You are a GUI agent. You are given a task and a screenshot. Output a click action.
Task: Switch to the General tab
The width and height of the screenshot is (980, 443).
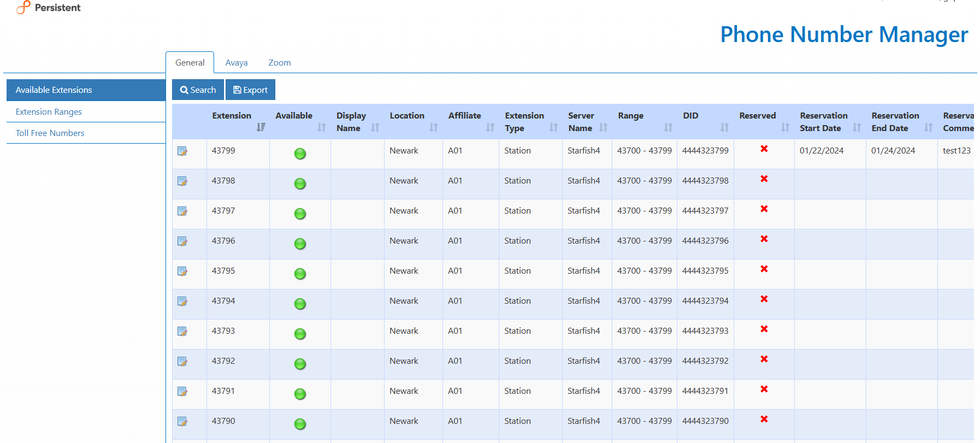coord(190,62)
